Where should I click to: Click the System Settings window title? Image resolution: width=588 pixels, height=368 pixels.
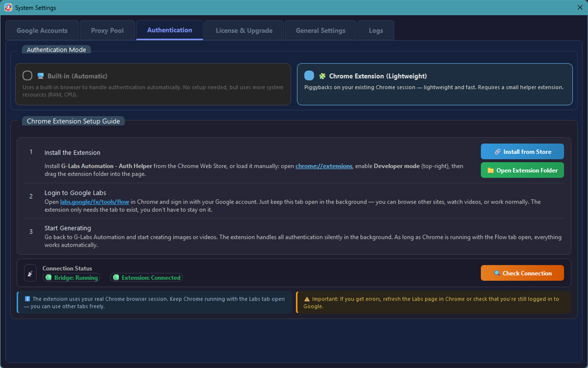pyautogui.click(x=35, y=8)
